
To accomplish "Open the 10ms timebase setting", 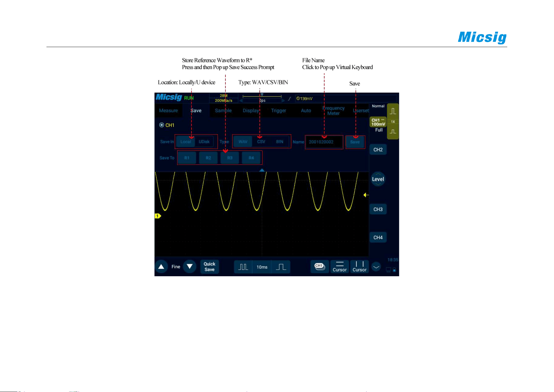I will (262, 267).
